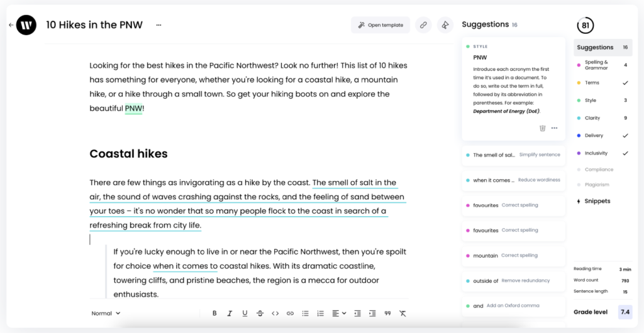This screenshot has width=644, height=333.
Task: Filter by Terms category
Action: tap(602, 83)
